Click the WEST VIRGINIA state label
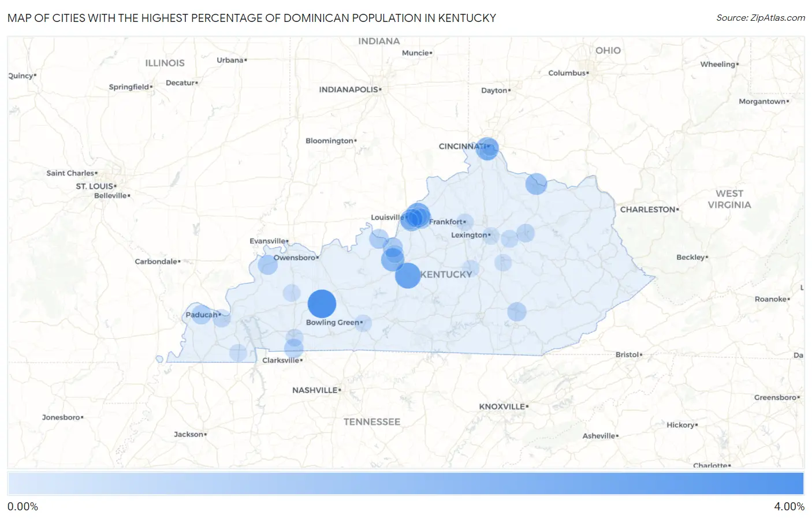Screen dimensions: 812x519 coord(729,199)
